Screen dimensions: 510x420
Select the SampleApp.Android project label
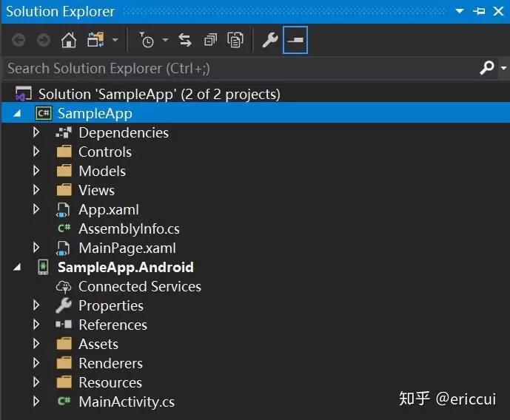(x=126, y=268)
